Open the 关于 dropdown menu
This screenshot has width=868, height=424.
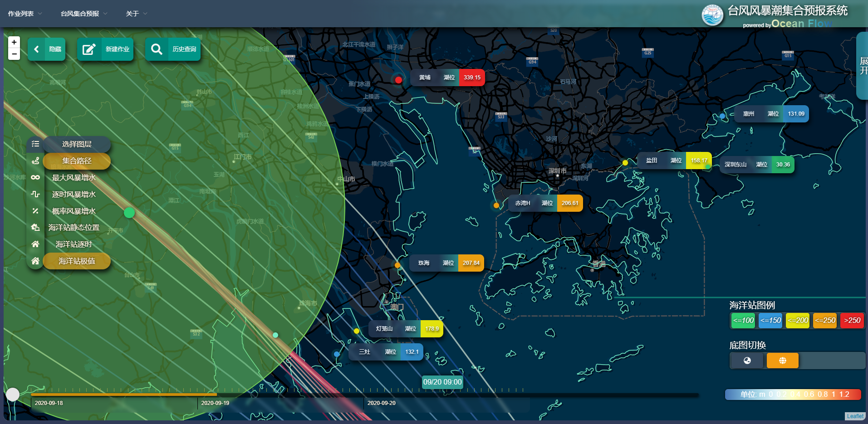tap(137, 14)
